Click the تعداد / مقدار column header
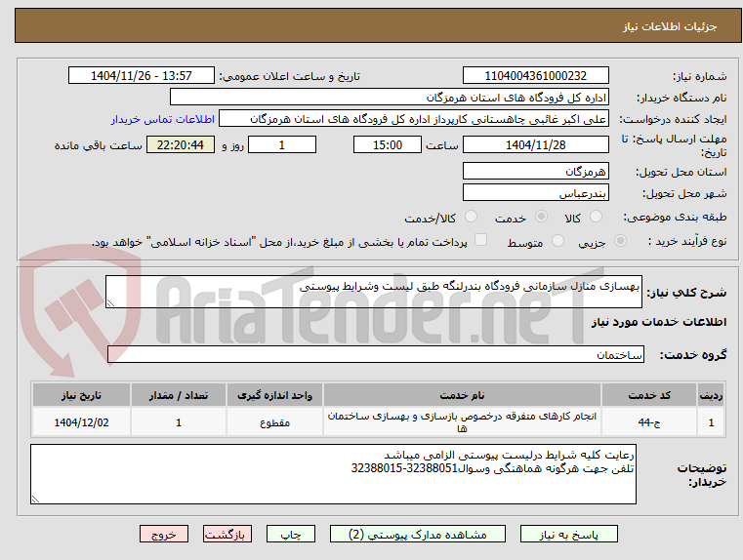Image resolution: width=743 pixels, height=560 pixels. (179, 395)
